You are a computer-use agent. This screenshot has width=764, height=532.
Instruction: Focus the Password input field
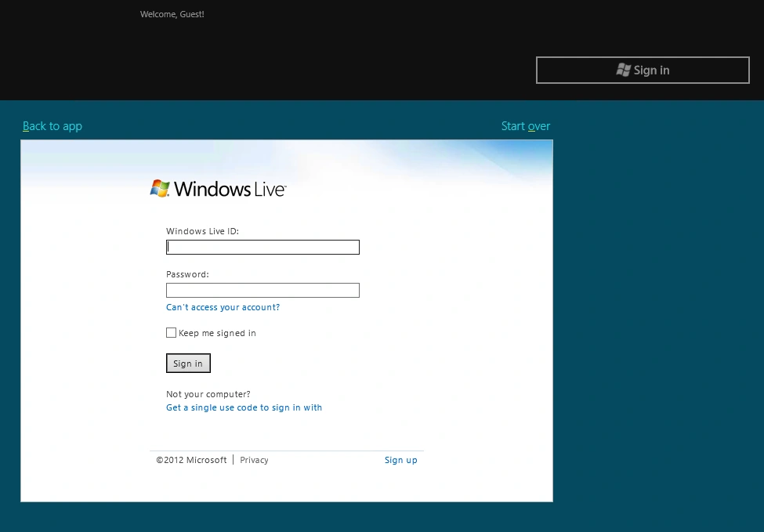(x=263, y=291)
